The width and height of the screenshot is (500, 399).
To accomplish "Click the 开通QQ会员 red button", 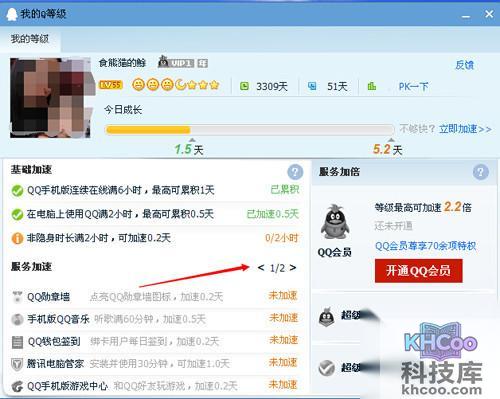I will pos(418,271).
